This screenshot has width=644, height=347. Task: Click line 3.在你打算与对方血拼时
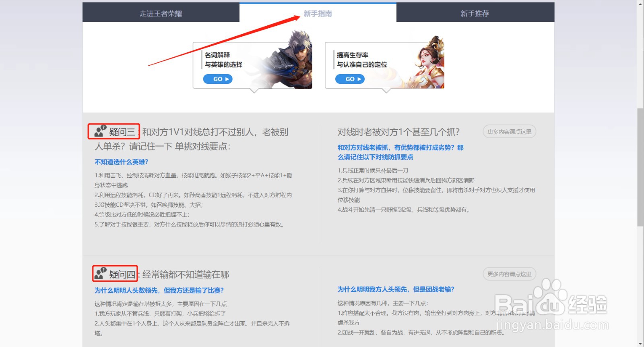436,195
